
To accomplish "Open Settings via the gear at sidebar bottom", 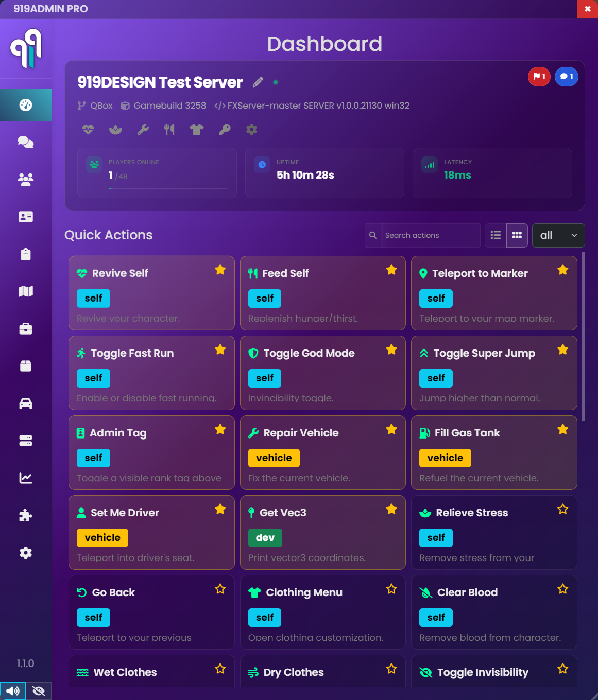I will [26, 553].
